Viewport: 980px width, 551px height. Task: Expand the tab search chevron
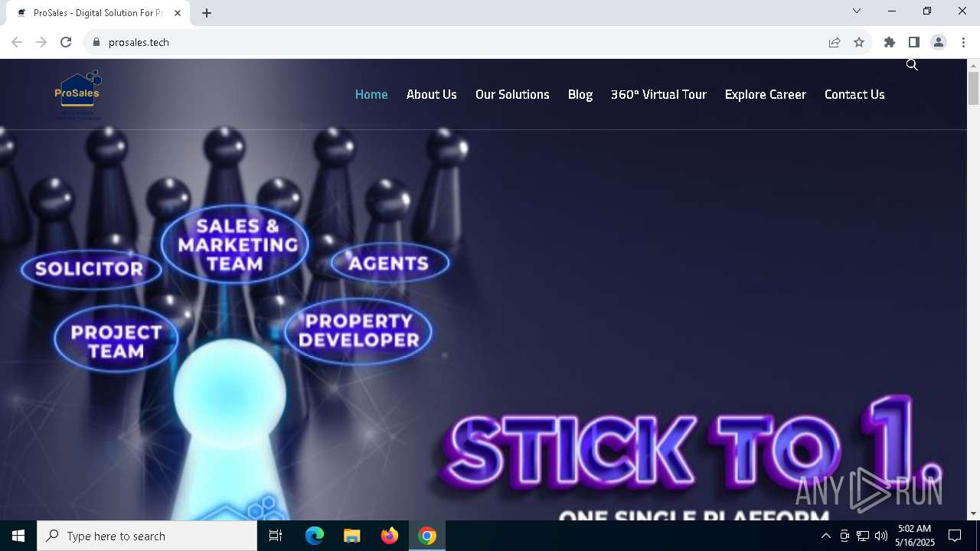(857, 11)
